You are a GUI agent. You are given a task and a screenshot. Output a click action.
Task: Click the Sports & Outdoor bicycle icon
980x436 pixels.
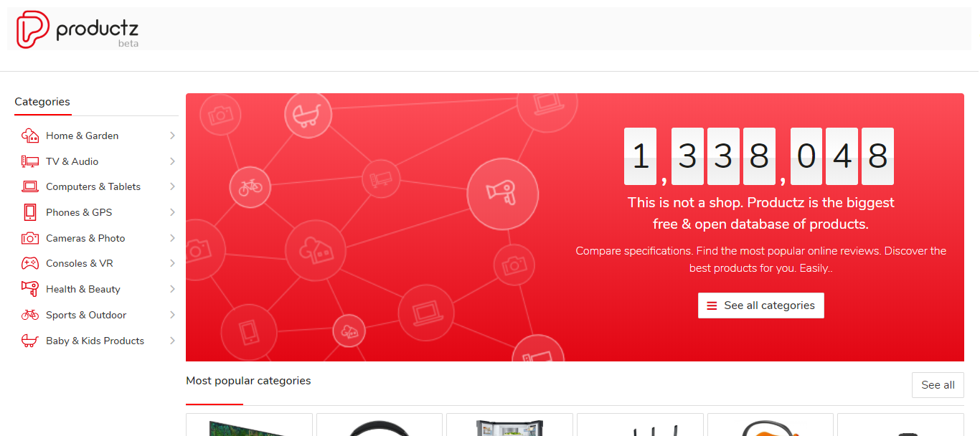(29, 315)
